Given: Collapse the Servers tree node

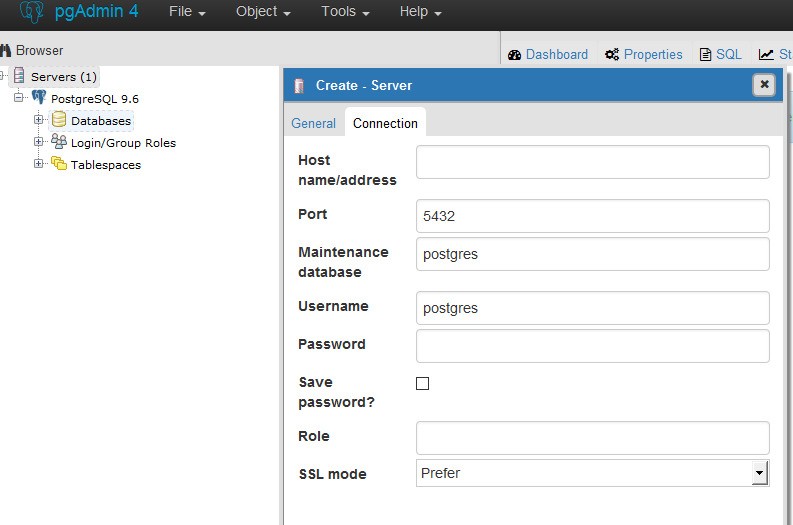Looking at the screenshot, I should click(2, 76).
